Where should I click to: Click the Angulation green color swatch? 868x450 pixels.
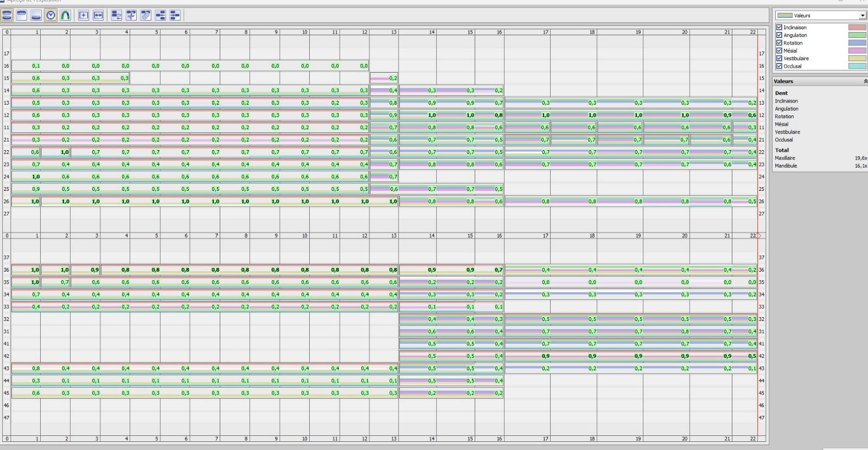pos(857,35)
